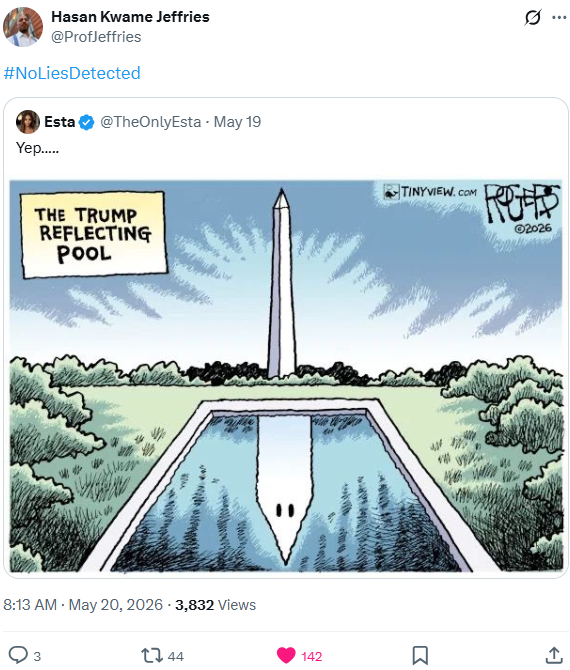Click the Grok slash-circle icon
570x670 pixels.
(532, 18)
